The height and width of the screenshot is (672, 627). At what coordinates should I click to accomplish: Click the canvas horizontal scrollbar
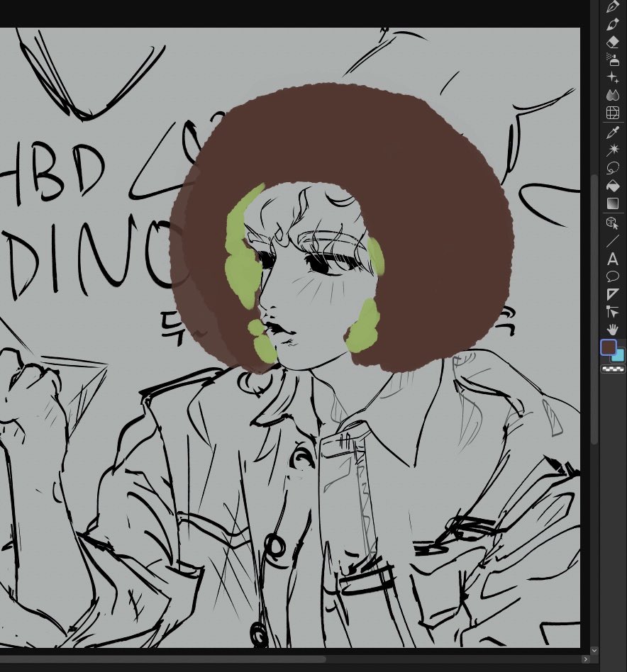(x=163, y=659)
